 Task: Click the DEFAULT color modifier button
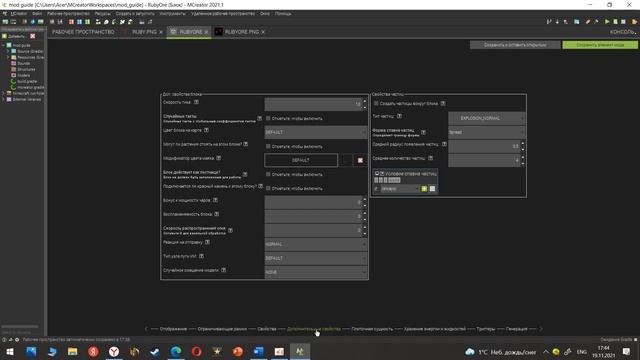pyautogui.click(x=301, y=160)
